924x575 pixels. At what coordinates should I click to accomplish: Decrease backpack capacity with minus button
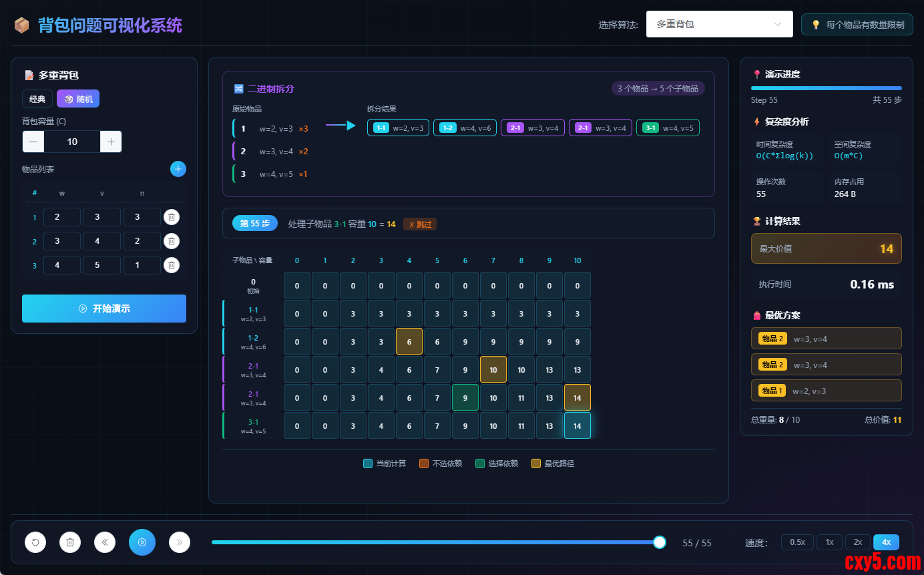[33, 142]
